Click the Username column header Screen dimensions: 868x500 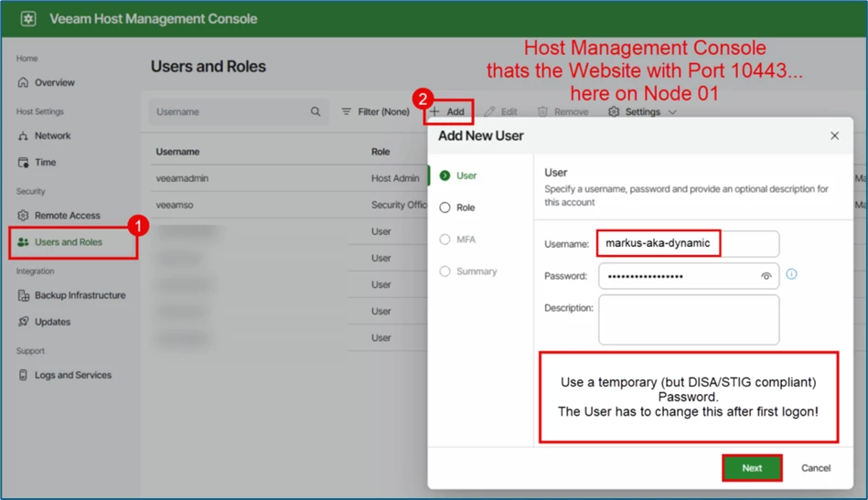177,152
